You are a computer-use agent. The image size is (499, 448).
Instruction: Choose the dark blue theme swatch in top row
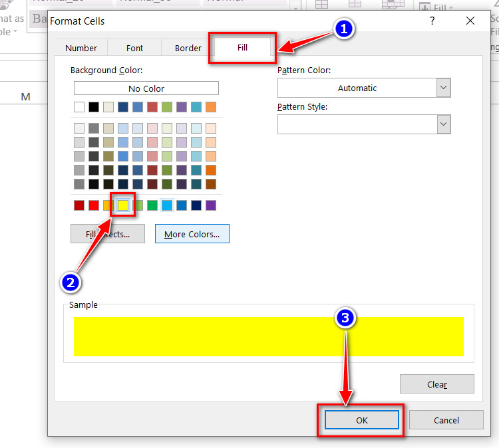pyautogui.click(x=123, y=107)
